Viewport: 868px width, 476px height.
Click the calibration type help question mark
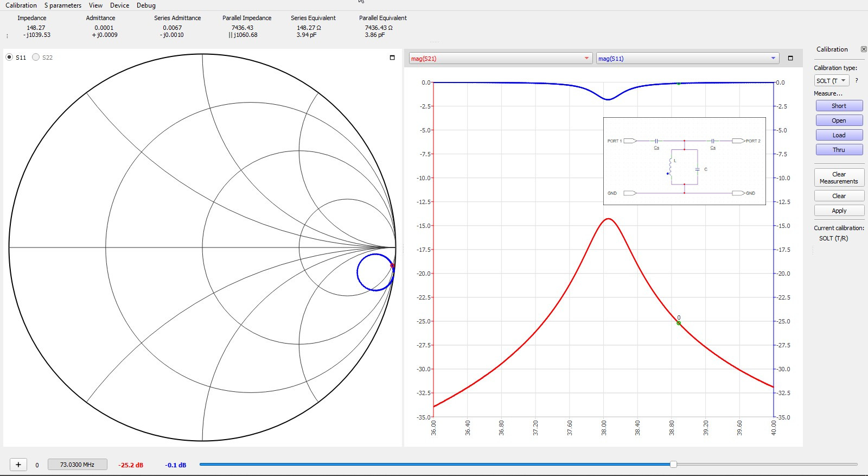(x=857, y=80)
